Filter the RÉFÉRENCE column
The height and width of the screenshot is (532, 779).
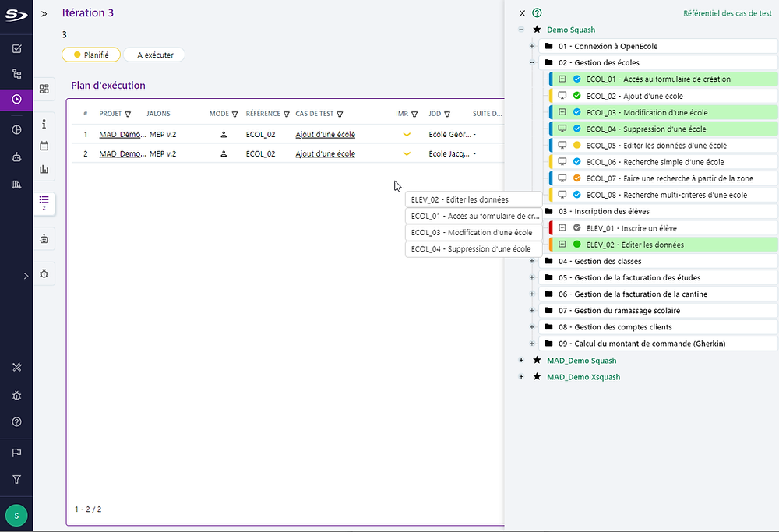click(x=286, y=115)
